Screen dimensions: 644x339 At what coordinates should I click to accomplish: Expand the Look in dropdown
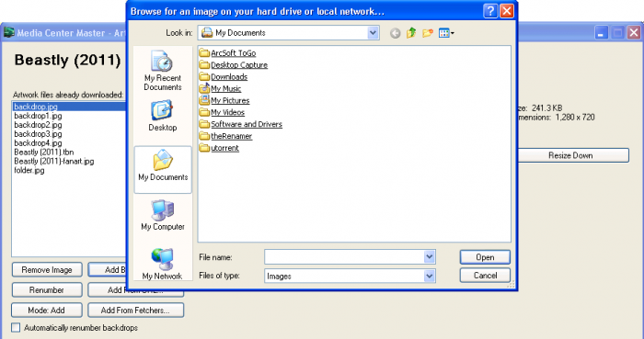click(x=373, y=33)
